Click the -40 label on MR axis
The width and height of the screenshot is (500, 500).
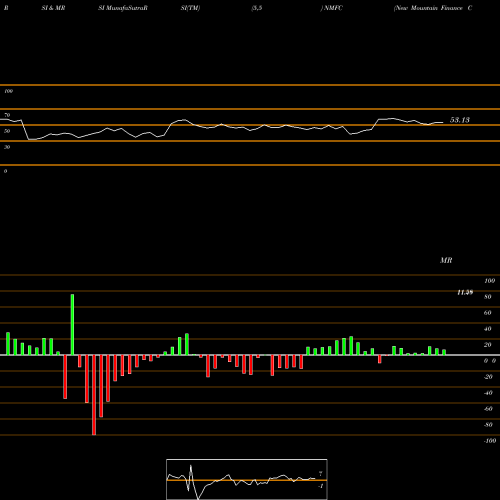click(x=488, y=393)
